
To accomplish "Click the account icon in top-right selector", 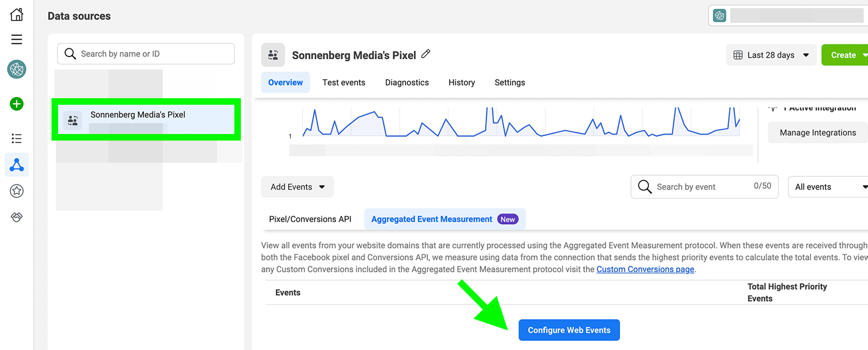I will pos(719,16).
